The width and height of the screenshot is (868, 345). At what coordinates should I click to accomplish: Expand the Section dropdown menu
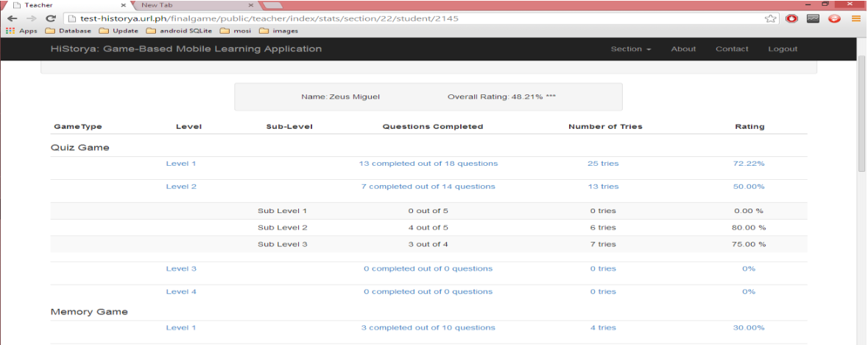point(630,49)
